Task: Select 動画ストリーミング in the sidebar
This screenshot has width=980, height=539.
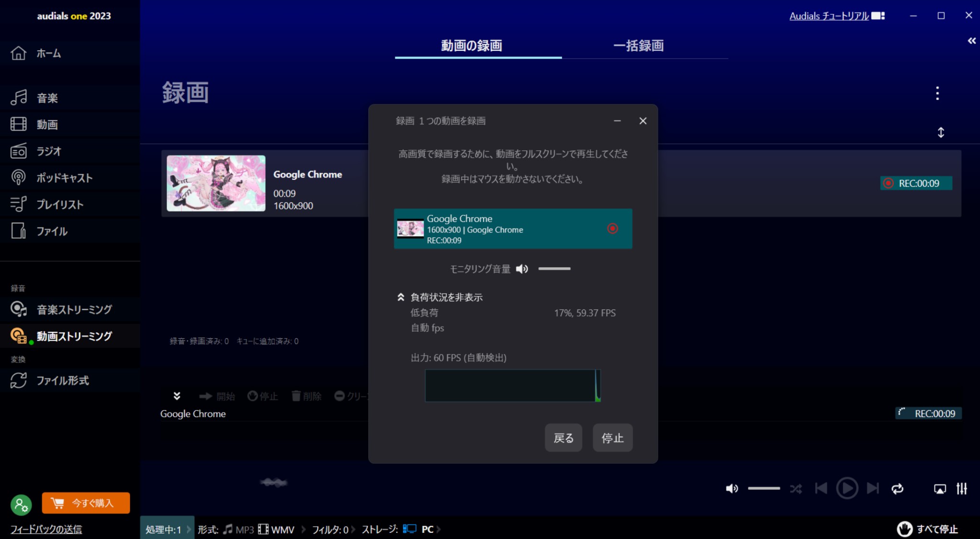Action: click(x=70, y=336)
